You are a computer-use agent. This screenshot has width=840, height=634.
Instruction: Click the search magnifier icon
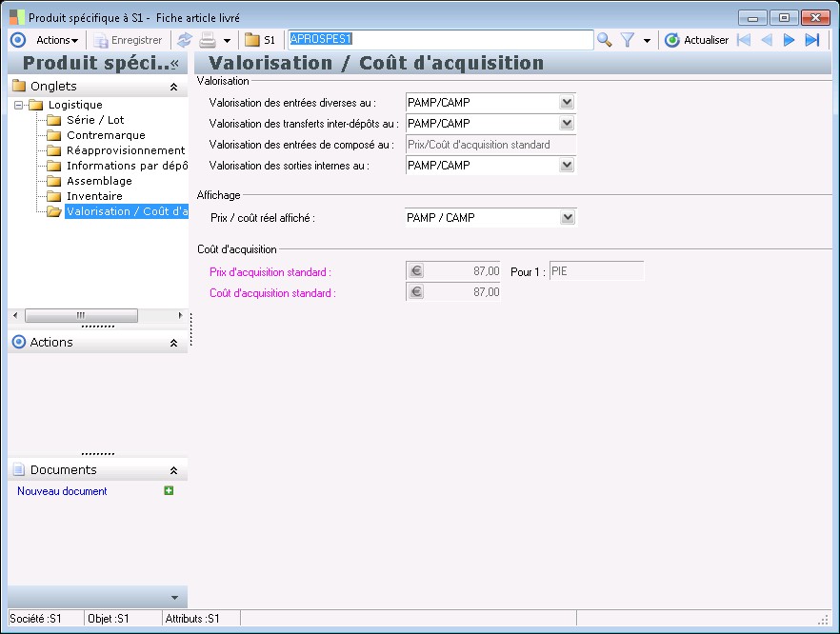[604, 40]
